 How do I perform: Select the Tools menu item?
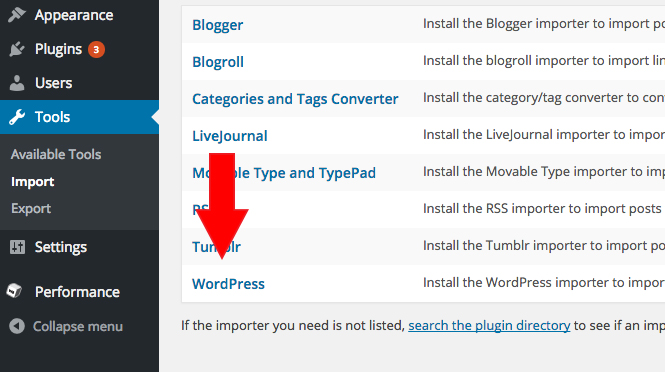(79, 117)
